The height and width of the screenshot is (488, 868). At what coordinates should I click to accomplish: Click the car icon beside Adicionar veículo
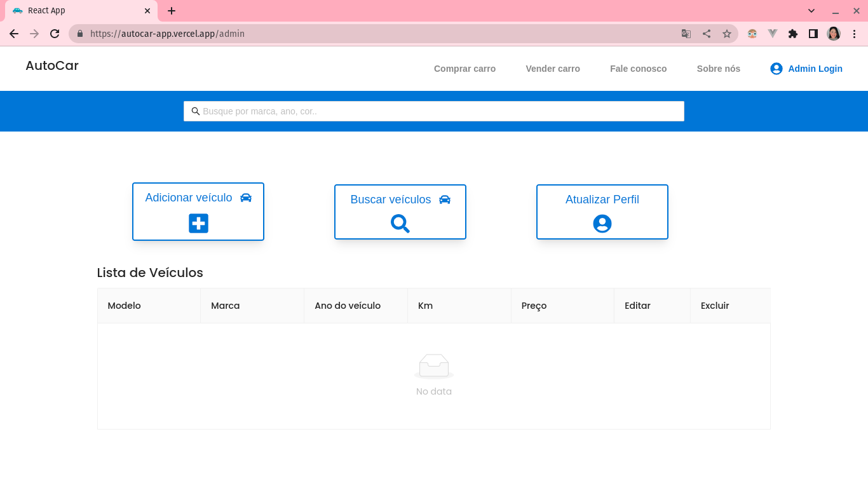(246, 198)
